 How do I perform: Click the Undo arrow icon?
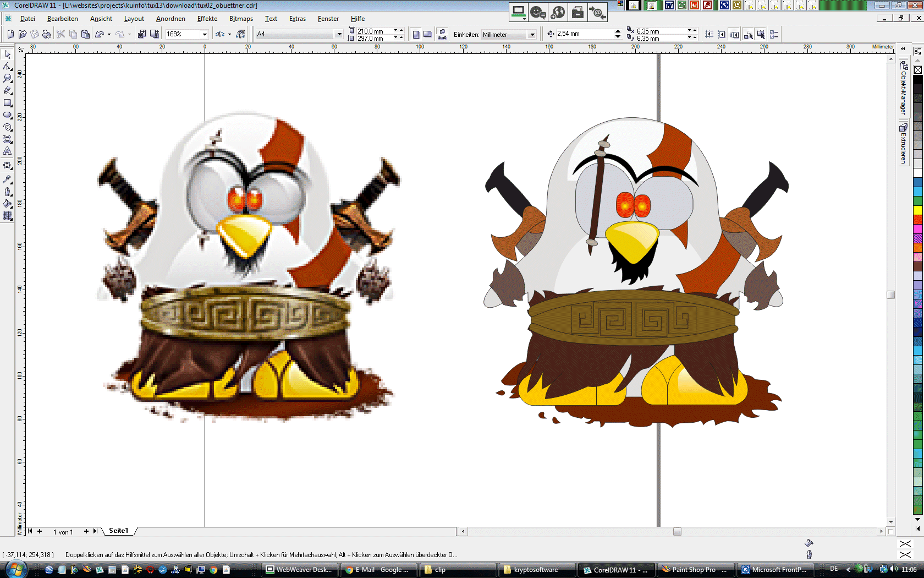click(100, 34)
